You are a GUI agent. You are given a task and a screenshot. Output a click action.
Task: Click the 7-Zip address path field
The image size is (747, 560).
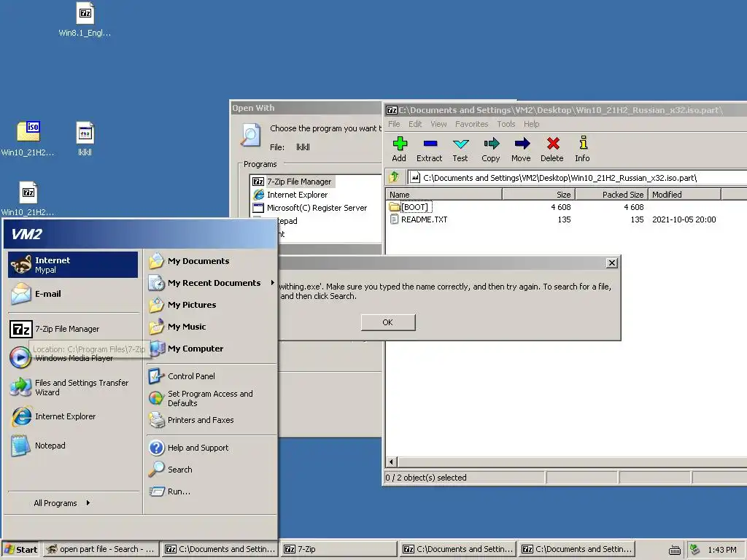point(578,178)
